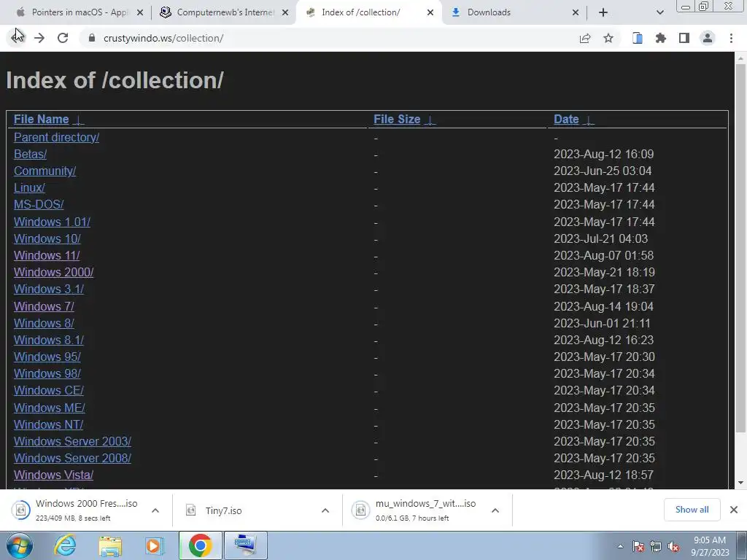Reload the page with the refresh icon
The height and width of the screenshot is (560, 747).
pos(63,38)
